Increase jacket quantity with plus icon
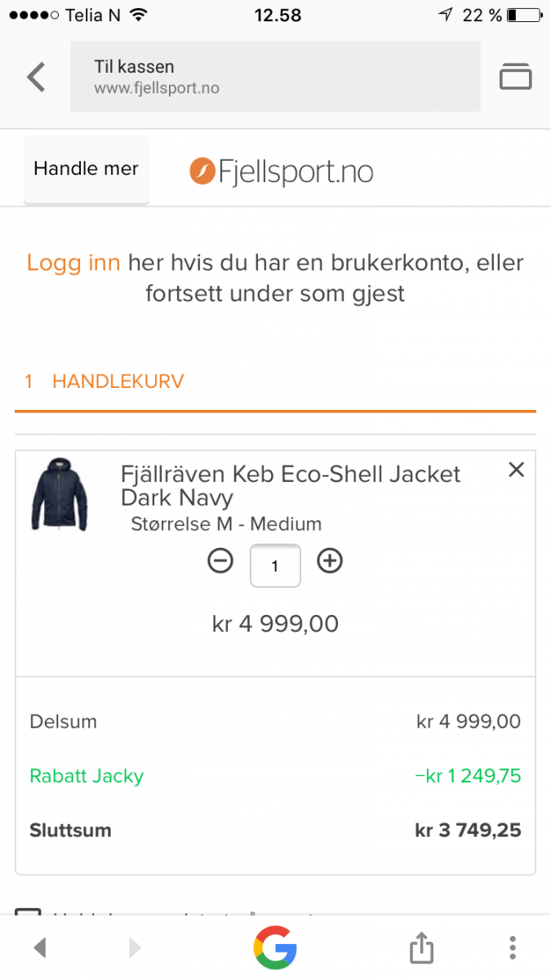The width and height of the screenshot is (551, 980). (x=330, y=561)
